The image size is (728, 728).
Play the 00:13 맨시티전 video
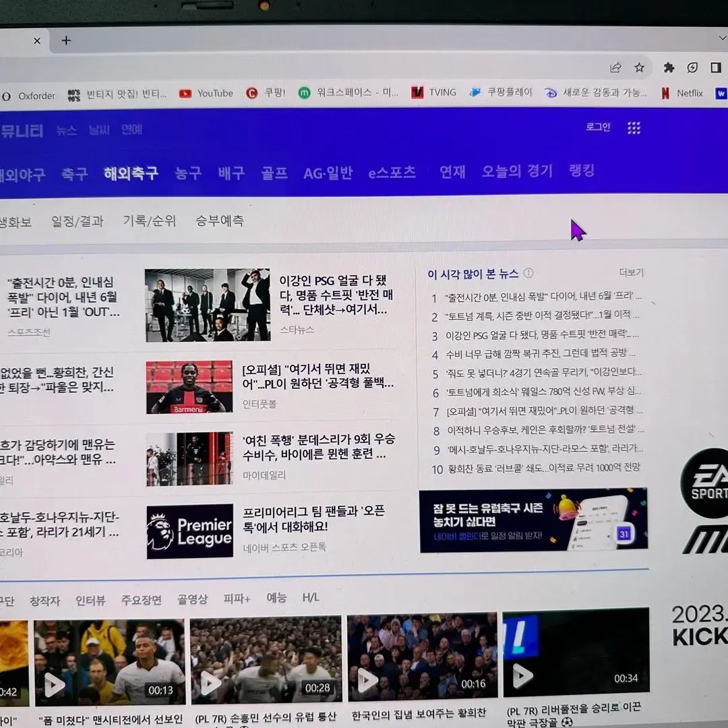click(110, 662)
